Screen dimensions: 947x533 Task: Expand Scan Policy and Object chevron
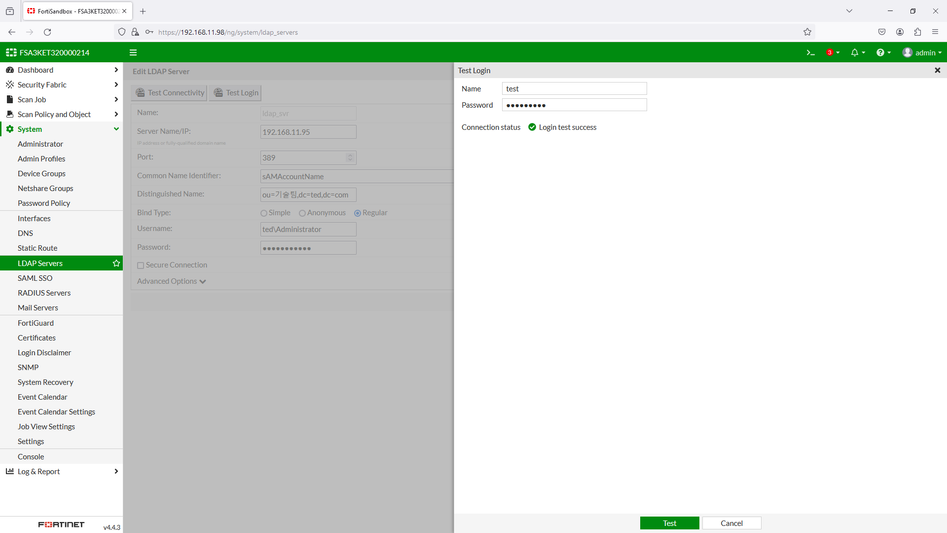tap(116, 114)
